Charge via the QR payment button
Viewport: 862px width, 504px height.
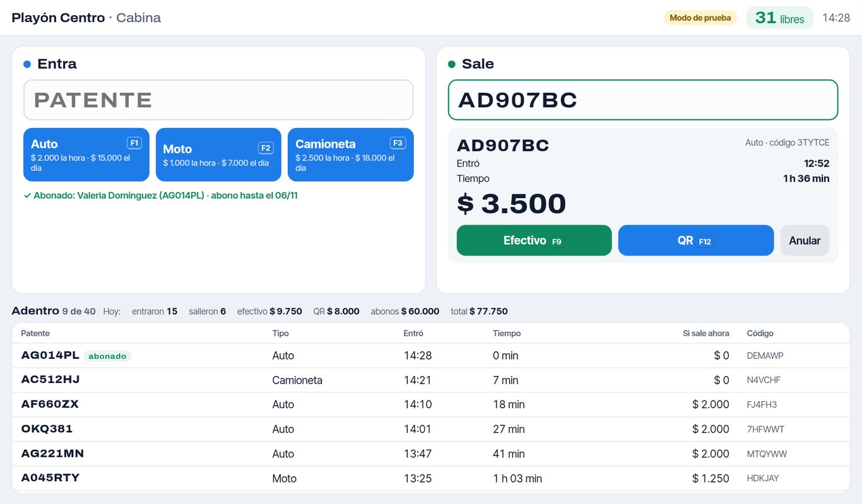[696, 240]
